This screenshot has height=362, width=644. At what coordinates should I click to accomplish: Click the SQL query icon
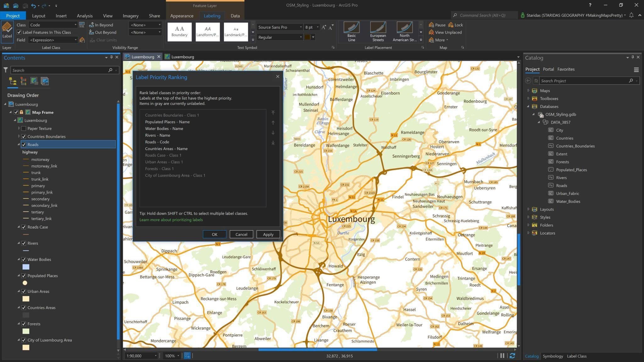point(82,25)
